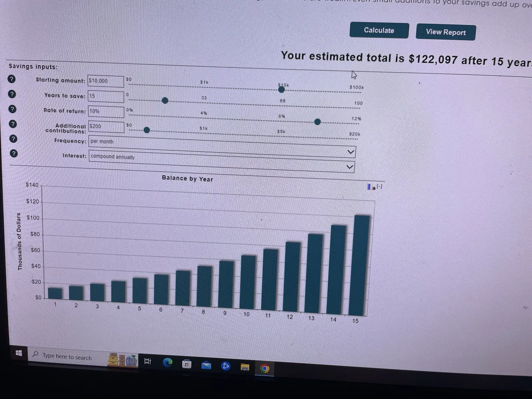Screen dimensions: 532x399
Task: Show help for Additional contributions
Action: 13,124
